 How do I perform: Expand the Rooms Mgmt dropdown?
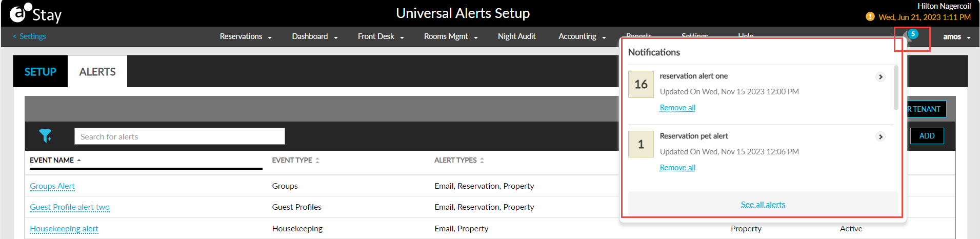pos(451,36)
